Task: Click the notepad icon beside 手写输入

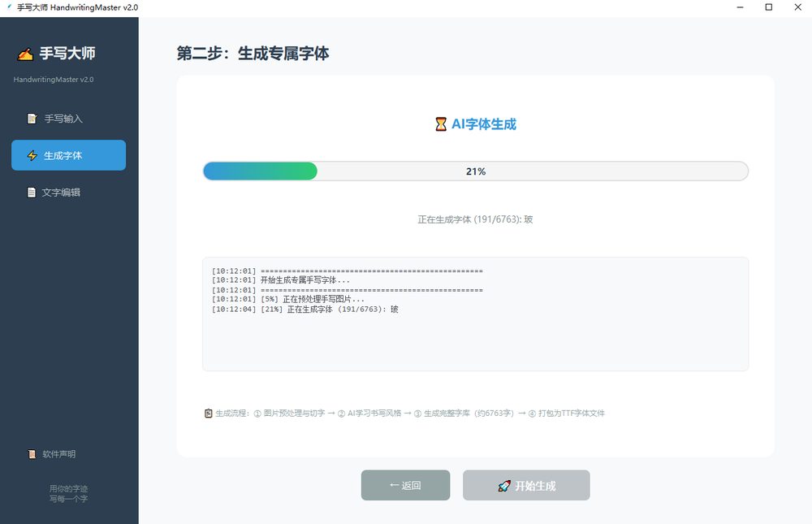Action: (32, 119)
